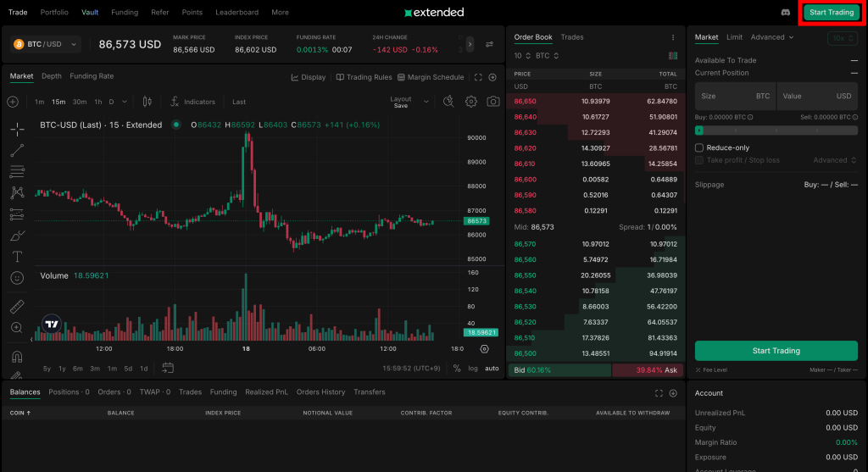Click the order book layout view icon
Screen dimensions: 868x472
(x=673, y=56)
